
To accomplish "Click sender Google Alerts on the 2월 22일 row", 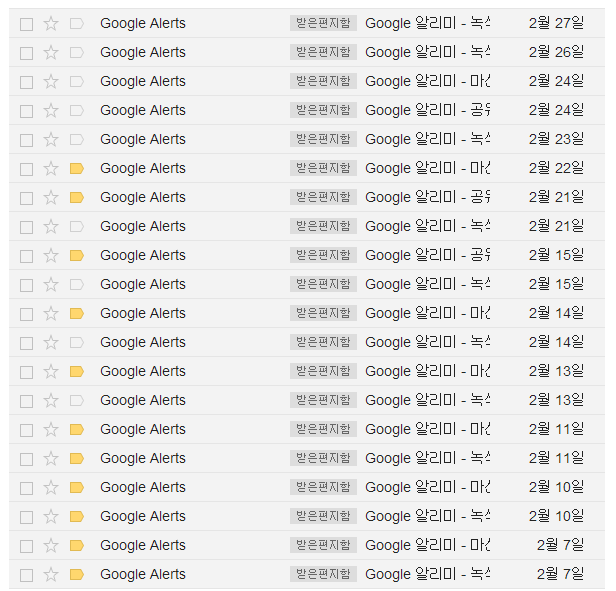I will pyautogui.click(x=143, y=168).
